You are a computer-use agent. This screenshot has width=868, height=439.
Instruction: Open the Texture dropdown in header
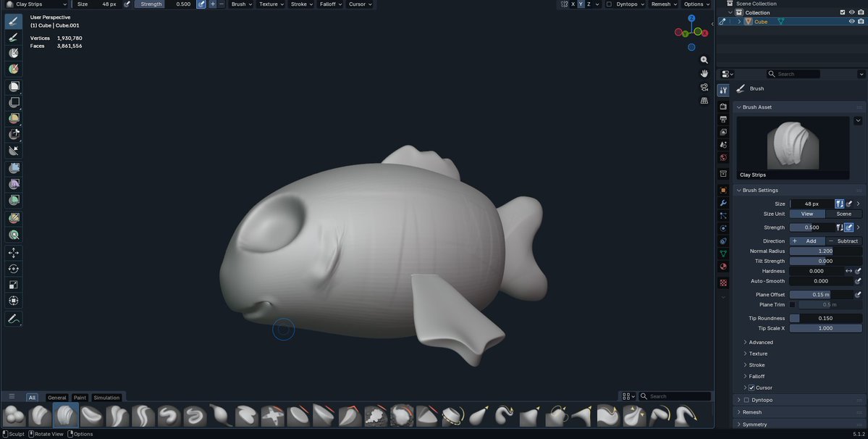pyautogui.click(x=271, y=4)
